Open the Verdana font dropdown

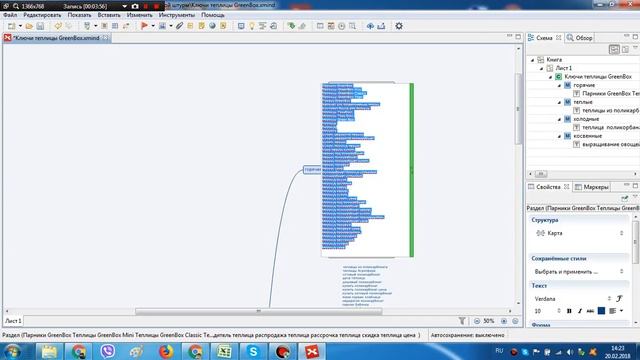(x=573, y=299)
